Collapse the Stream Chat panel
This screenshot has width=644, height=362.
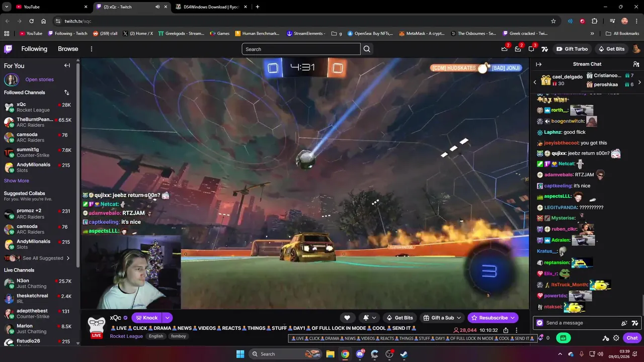[x=538, y=64]
